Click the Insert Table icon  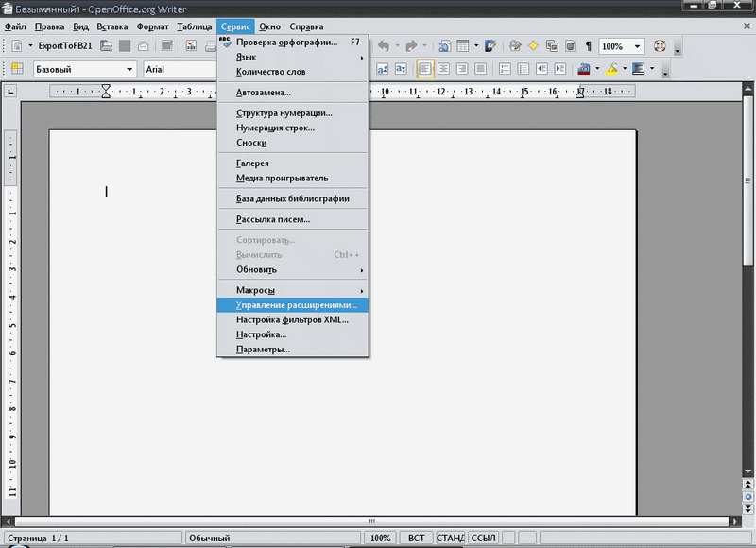(x=463, y=45)
